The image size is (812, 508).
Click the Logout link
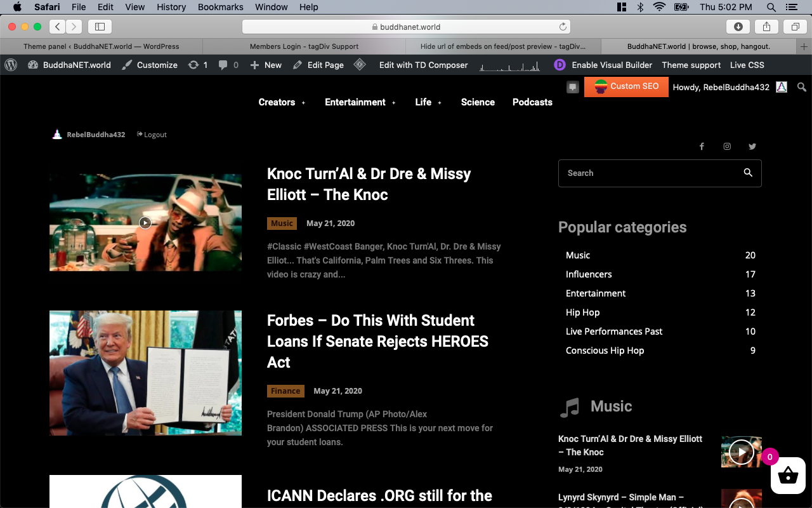coord(152,135)
